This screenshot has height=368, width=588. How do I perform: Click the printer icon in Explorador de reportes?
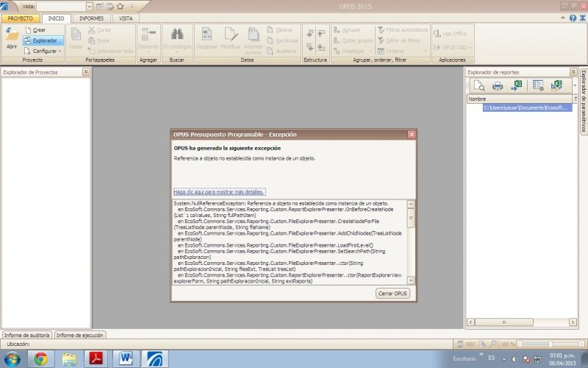click(498, 86)
